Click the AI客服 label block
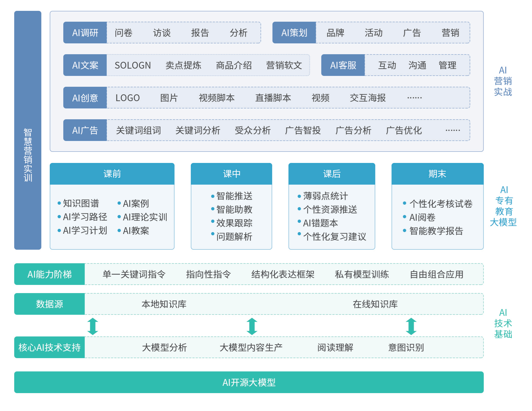This screenshot has width=532, height=411. coord(343,65)
